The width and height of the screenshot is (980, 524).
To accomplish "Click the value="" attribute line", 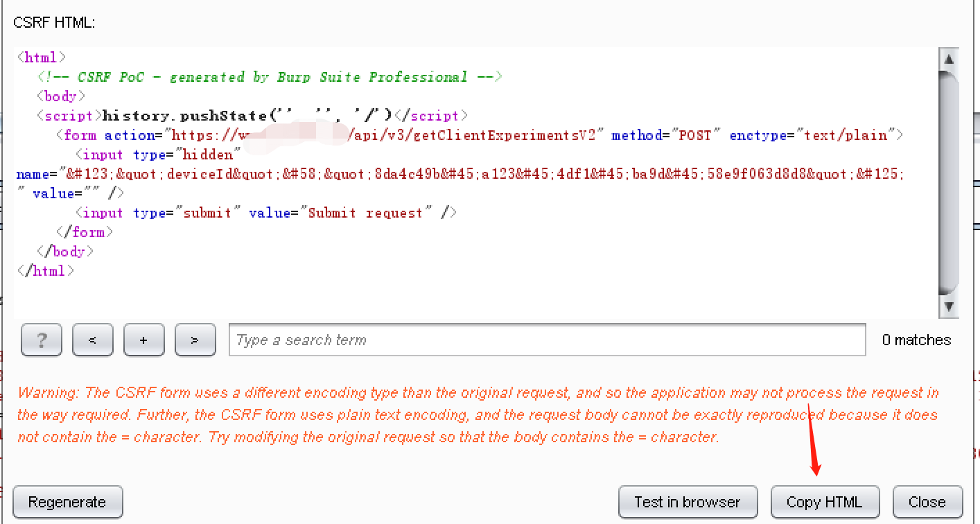I will pyautogui.click(x=70, y=193).
